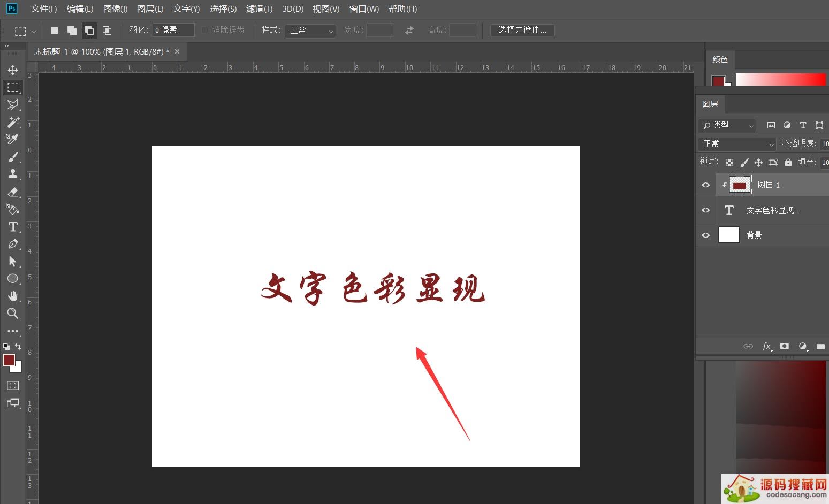Toggle visibility of 图层 1
This screenshot has width=829, height=504.
705,185
